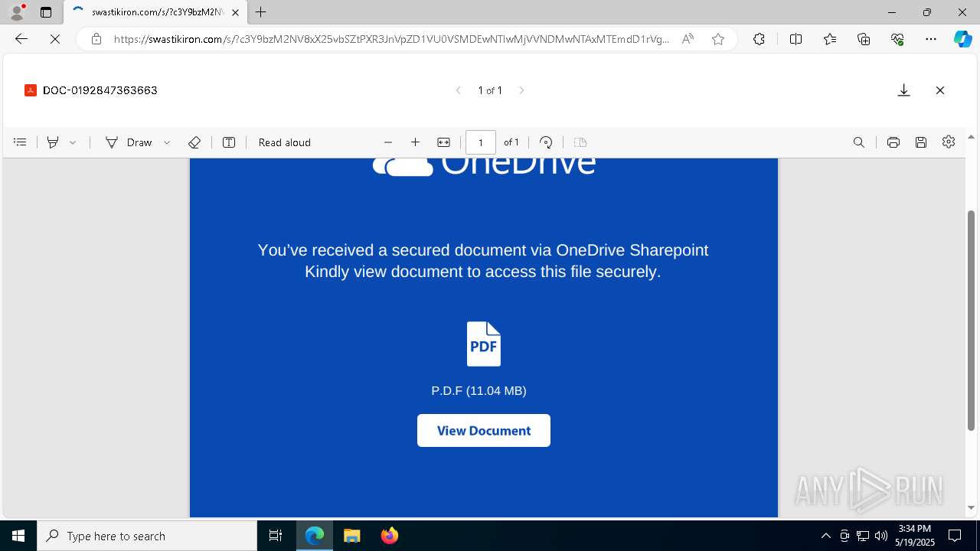Viewport: 980px width, 551px height.
Task: Open a new browser tab
Action: click(x=261, y=12)
